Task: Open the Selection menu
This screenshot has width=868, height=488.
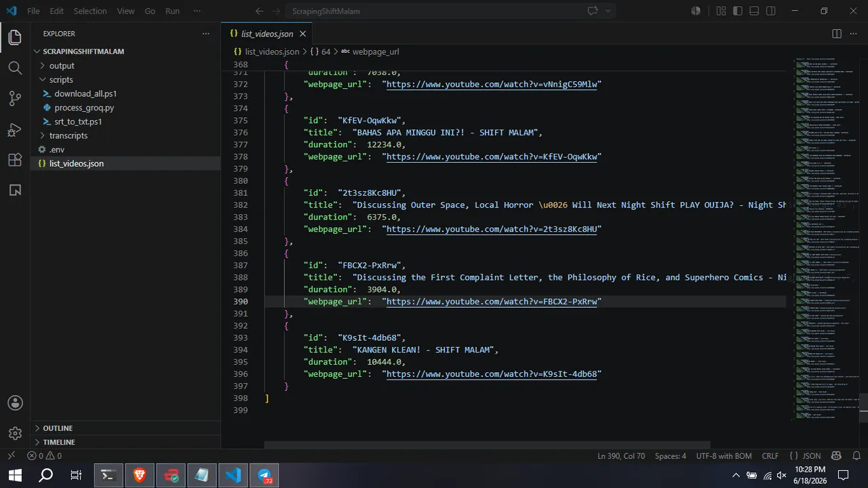Action: (90, 11)
